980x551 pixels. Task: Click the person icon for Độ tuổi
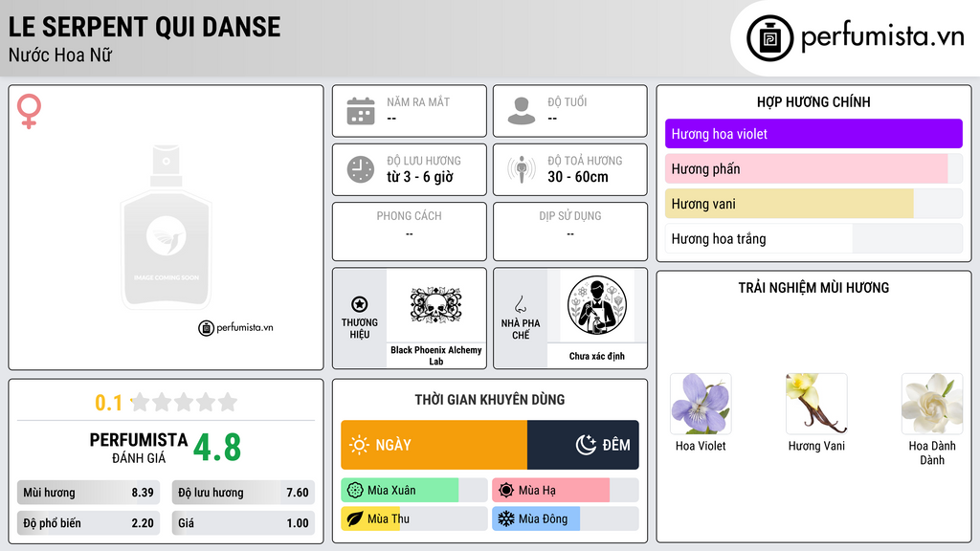pos(522,111)
